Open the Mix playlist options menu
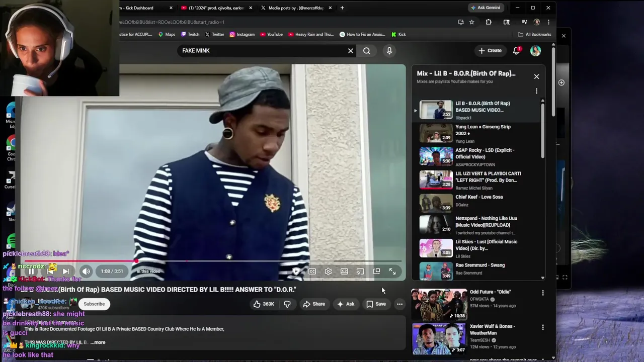 536,91
